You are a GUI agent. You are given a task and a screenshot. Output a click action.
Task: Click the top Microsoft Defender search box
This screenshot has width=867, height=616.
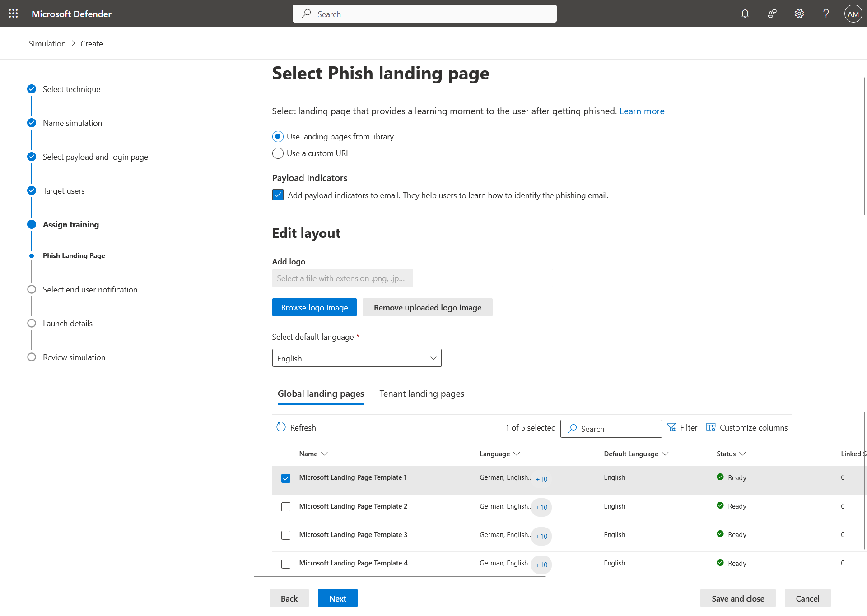tap(424, 14)
